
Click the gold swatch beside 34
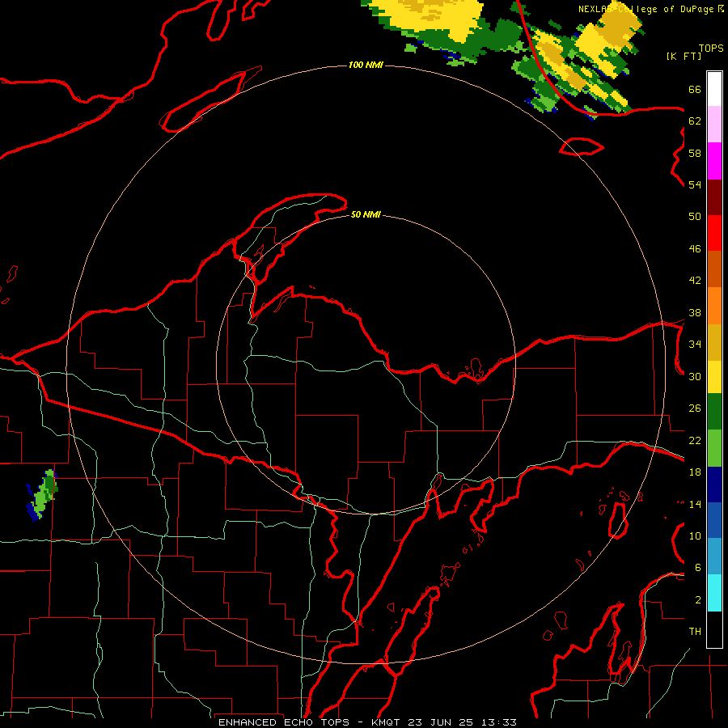[714, 342]
